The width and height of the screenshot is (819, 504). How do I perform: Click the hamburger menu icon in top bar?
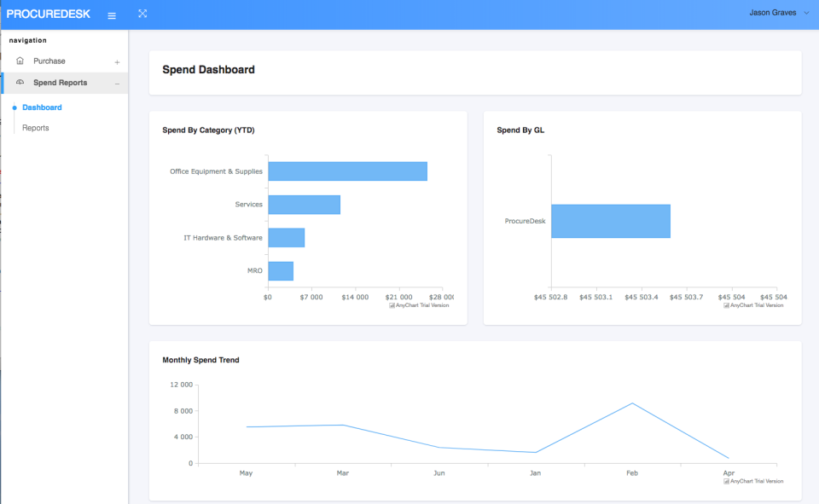coord(111,14)
